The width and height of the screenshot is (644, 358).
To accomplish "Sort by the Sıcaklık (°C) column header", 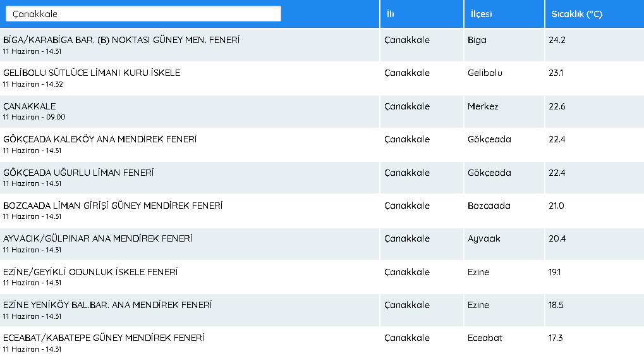I will (x=576, y=14).
